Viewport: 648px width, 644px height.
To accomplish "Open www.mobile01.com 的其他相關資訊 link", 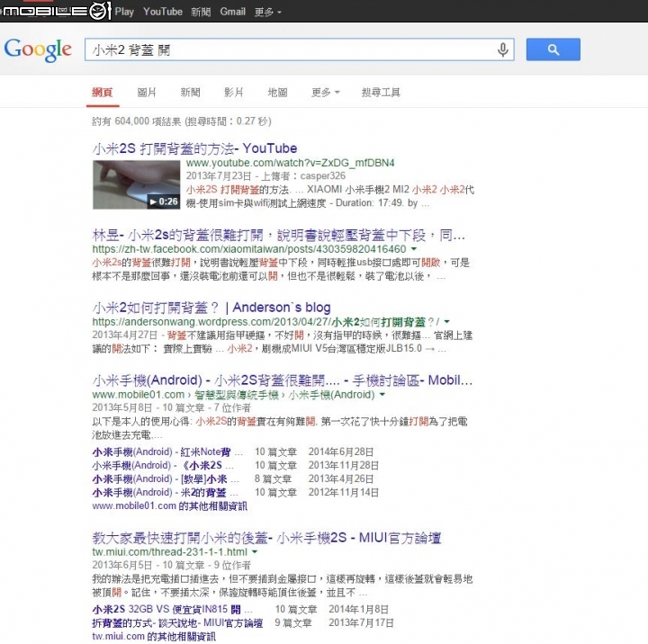I will tap(169, 506).
